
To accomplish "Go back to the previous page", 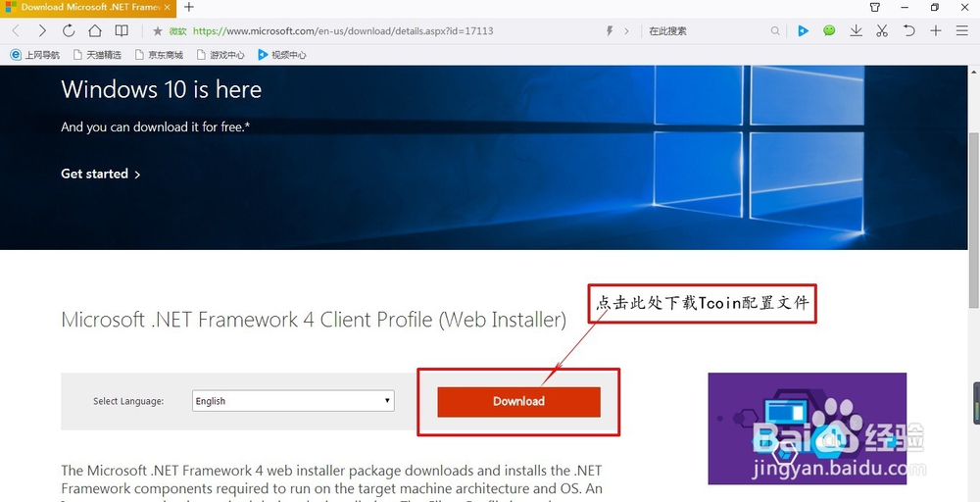I will coord(16,30).
